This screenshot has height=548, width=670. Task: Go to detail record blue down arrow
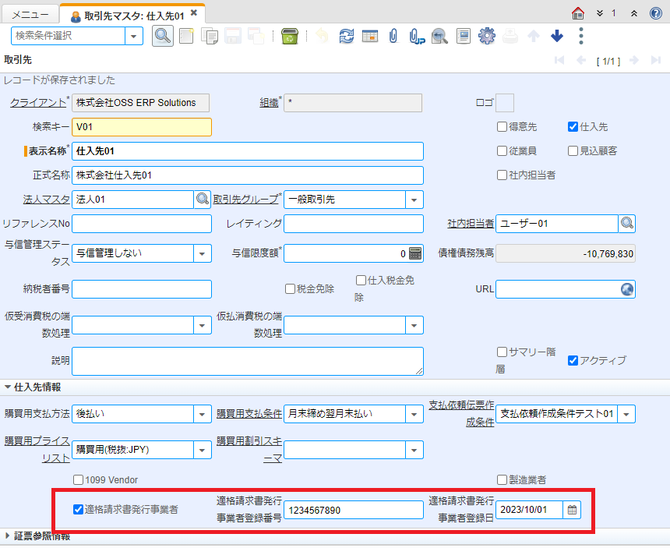557,36
